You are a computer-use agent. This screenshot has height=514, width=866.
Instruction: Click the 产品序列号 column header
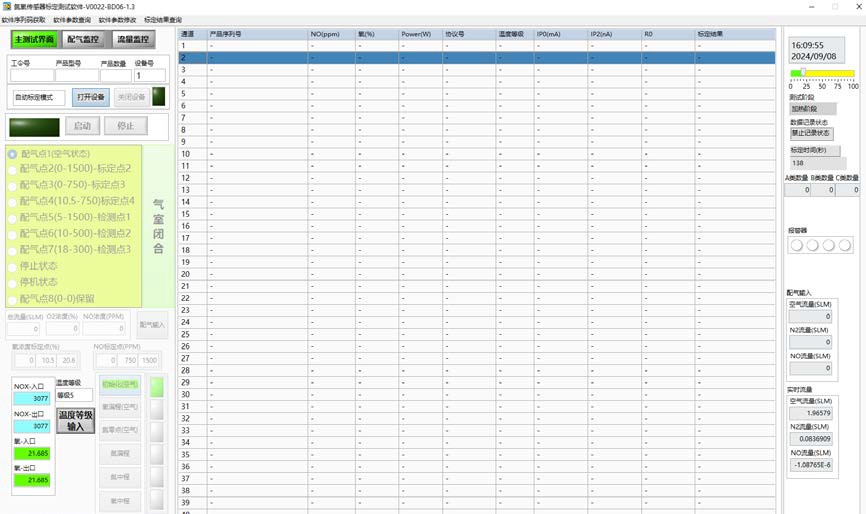tap(257, 34)
